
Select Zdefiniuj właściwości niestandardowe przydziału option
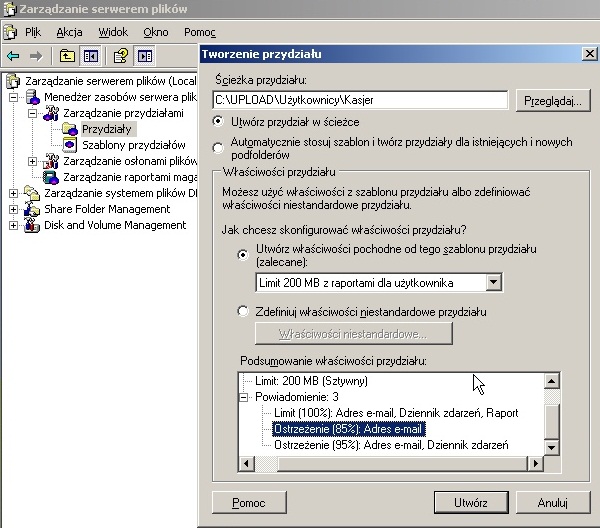[x=243, y=311]
